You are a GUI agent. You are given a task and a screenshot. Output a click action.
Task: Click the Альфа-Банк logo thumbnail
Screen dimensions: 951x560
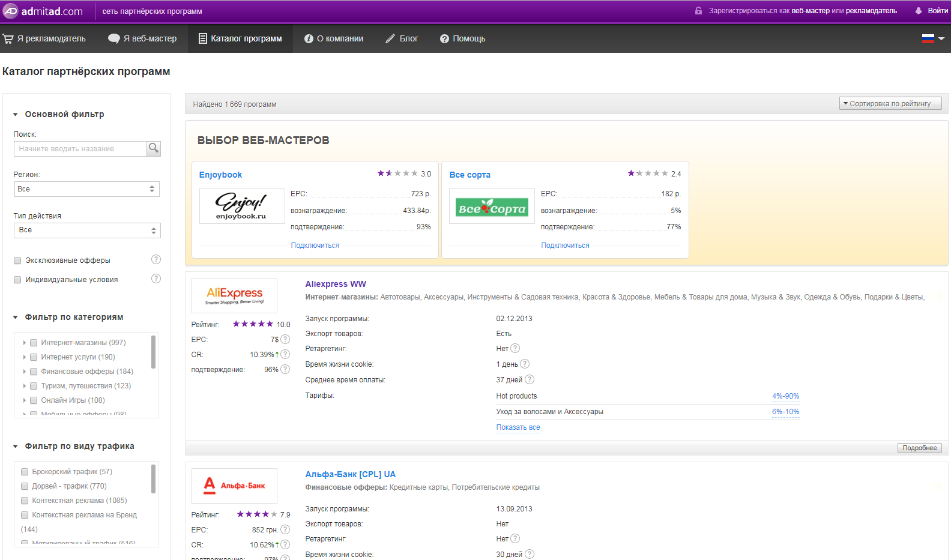234,486
